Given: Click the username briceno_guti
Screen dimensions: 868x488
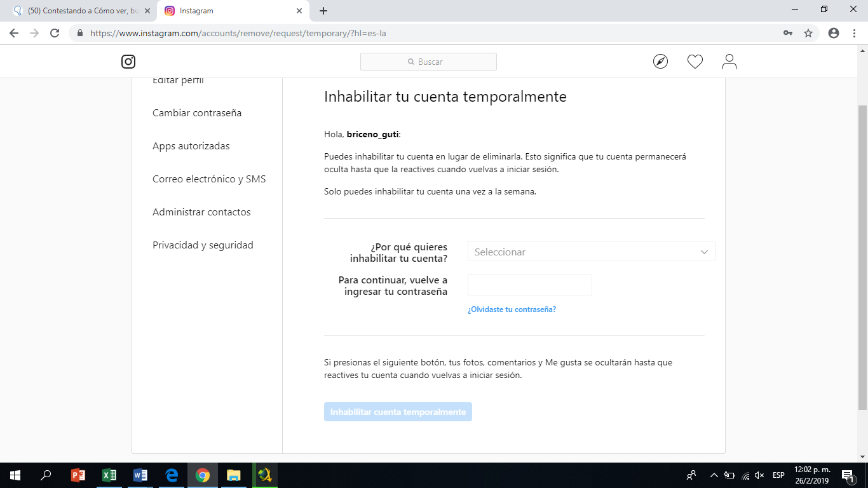Looking at the screenshot, I should [x=372, y=134].
